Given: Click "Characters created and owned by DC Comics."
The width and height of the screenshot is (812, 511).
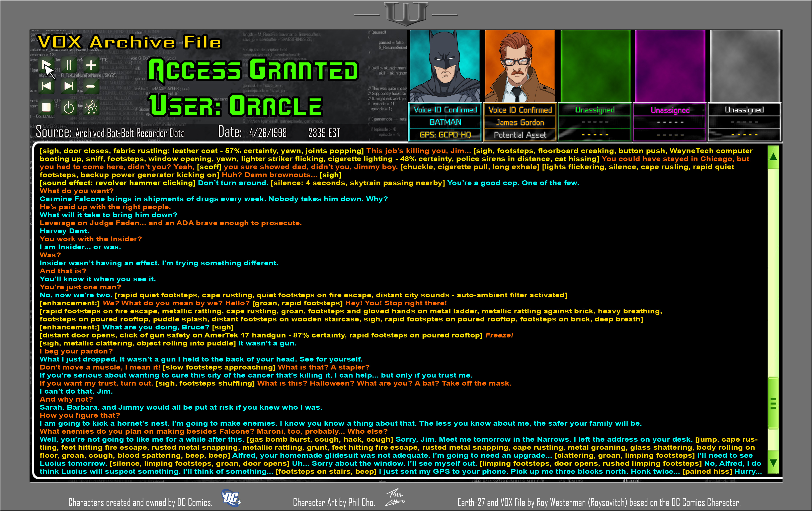Looking at the screenshot, I should click(x=140, y=502).
